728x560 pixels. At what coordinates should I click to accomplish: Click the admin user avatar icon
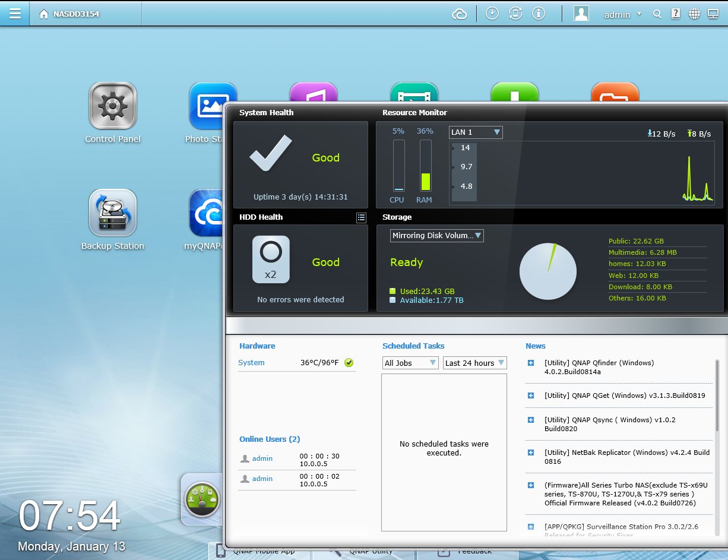tap(581, 14)
